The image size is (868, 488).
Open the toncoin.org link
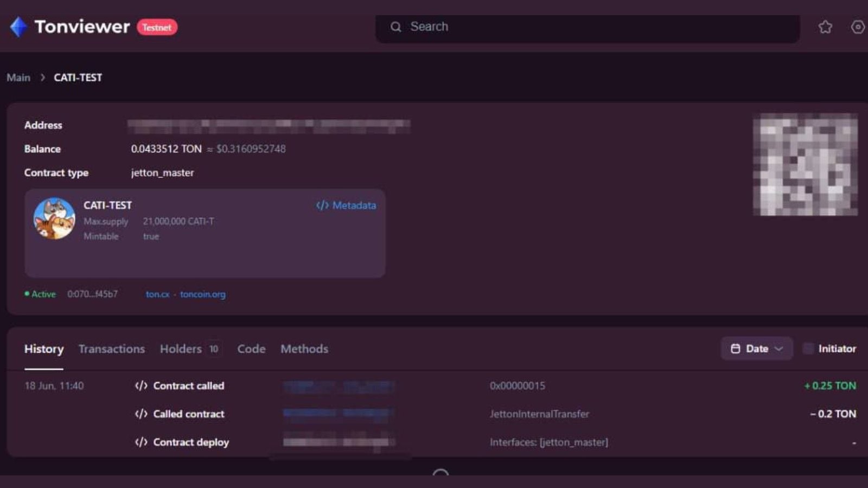[203, 294]
